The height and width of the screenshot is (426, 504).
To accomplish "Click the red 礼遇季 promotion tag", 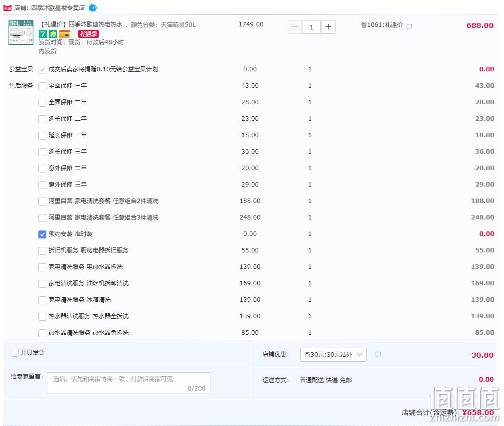I will [88, 34].
